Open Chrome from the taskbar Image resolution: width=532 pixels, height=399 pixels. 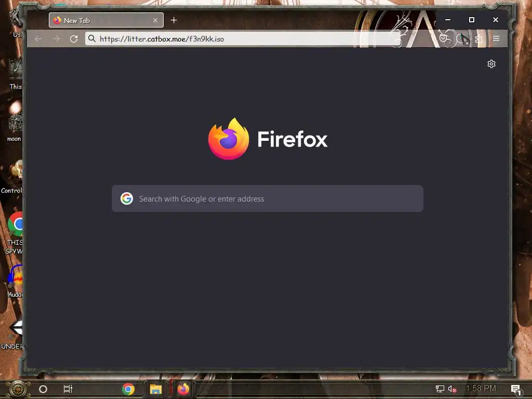(x=128, y=389)
